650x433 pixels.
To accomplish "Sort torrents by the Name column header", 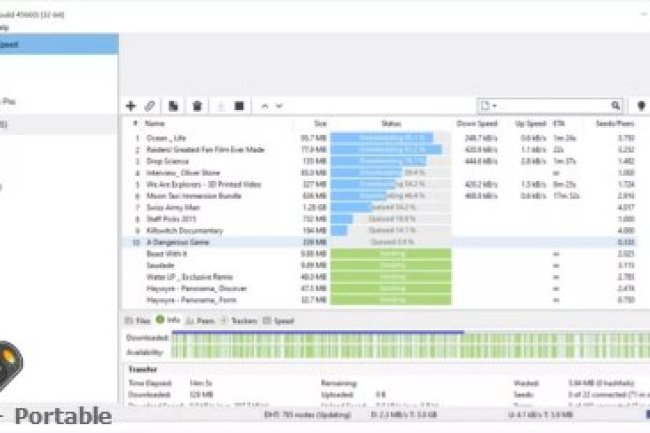I will [x=156, y=124].
